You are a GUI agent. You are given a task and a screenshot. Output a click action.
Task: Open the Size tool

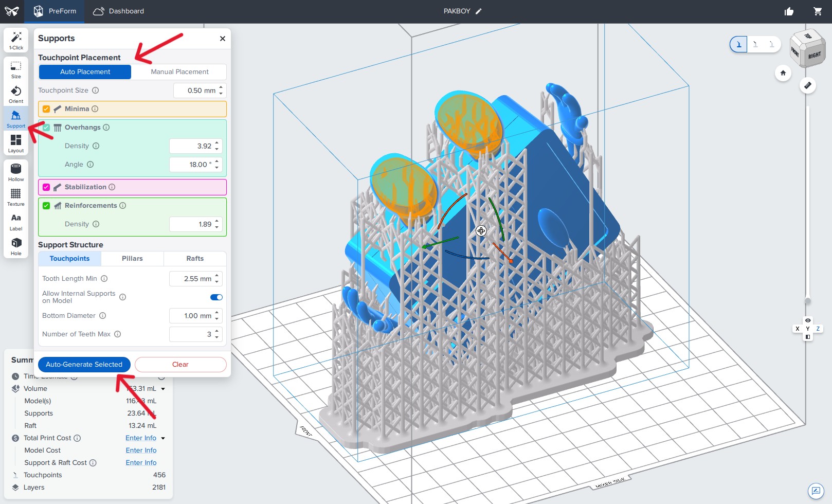[x=15, y=67]
